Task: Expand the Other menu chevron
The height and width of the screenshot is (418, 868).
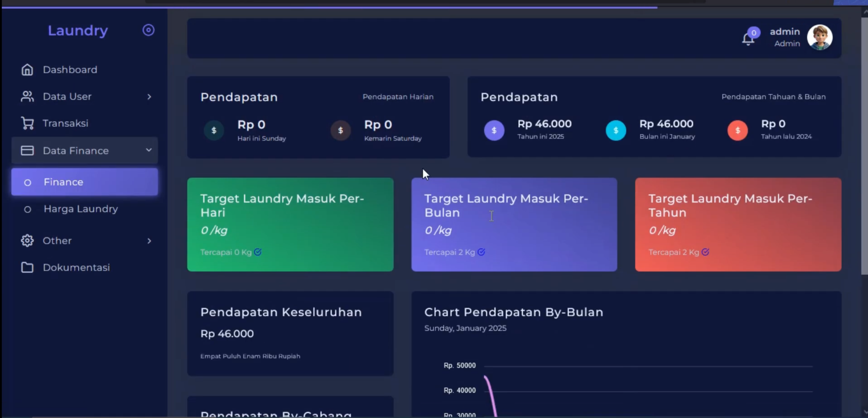Action: tap(149, 241)
